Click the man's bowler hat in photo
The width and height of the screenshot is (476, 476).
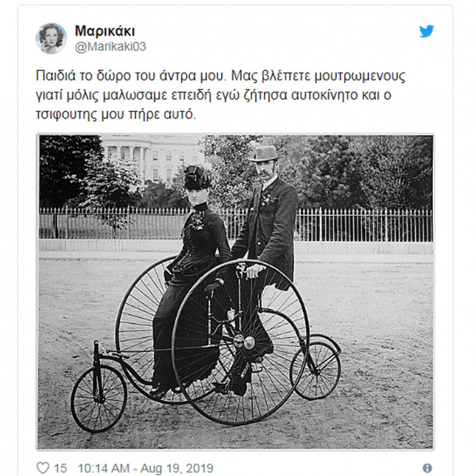click(264, 153)
